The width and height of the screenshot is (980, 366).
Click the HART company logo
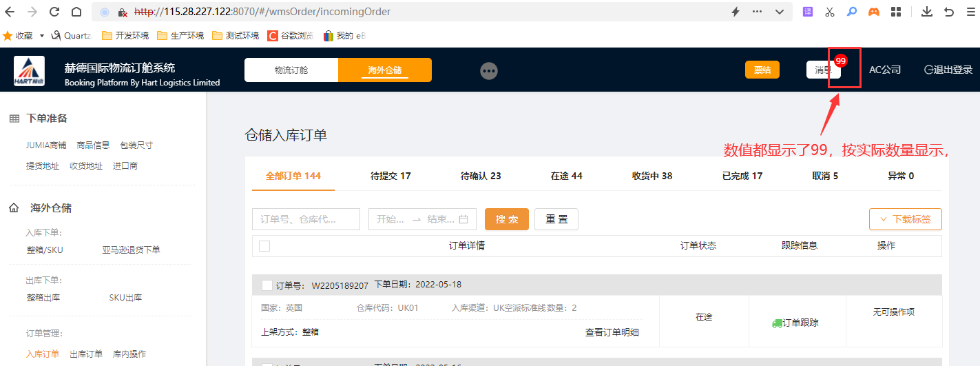(29, 71)
